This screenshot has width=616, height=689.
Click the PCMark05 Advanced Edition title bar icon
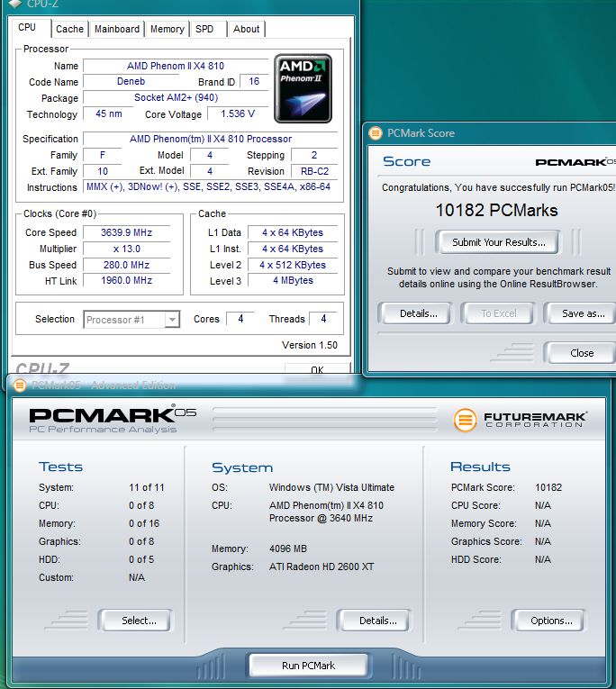point(20,385)
